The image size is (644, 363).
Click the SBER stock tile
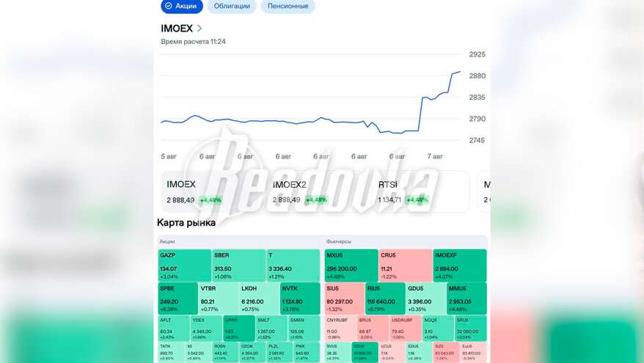(238, 265)
